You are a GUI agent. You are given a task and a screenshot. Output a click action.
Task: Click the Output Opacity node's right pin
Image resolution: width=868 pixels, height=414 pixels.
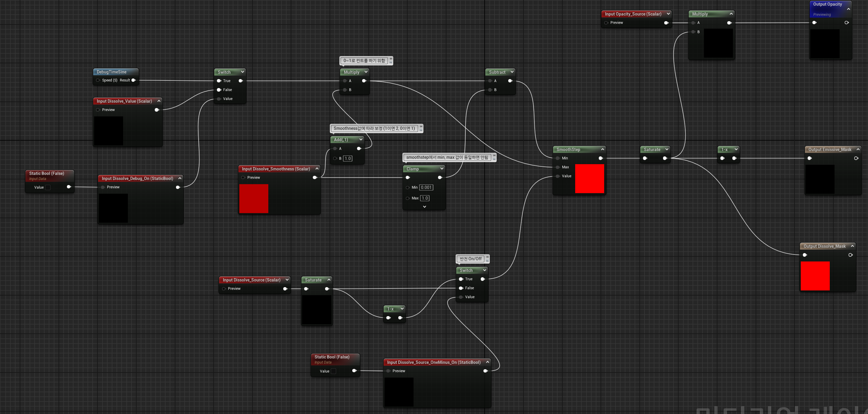(846, 23)
